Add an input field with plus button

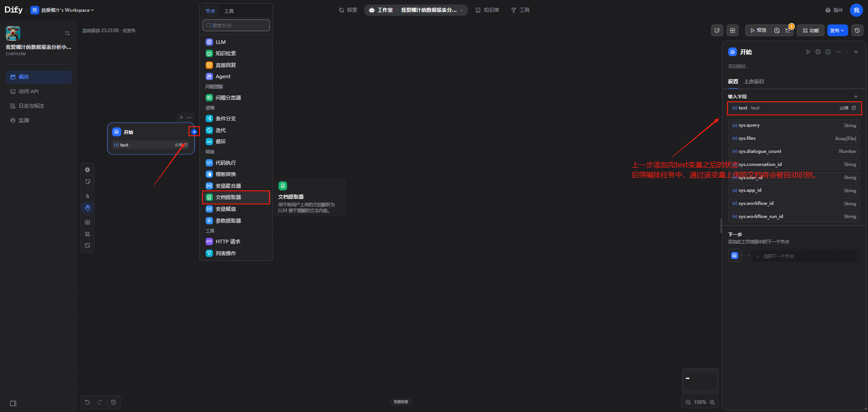click(856, 96)
